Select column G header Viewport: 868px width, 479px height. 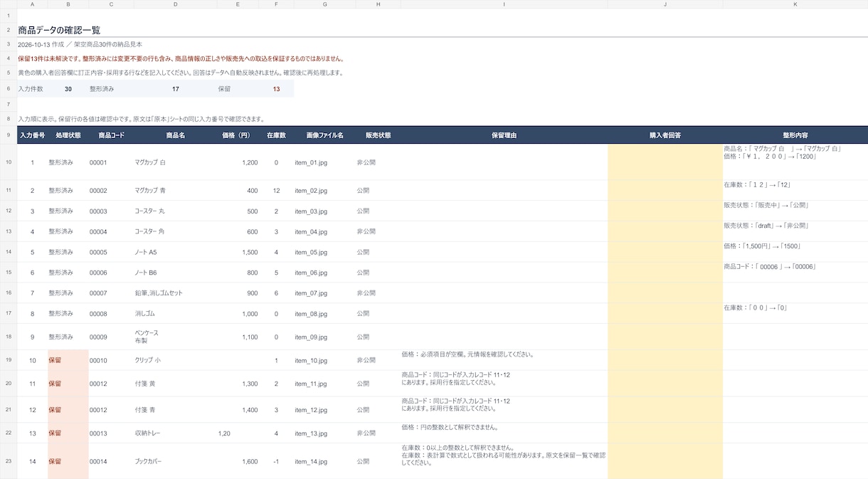coord(324,4)
